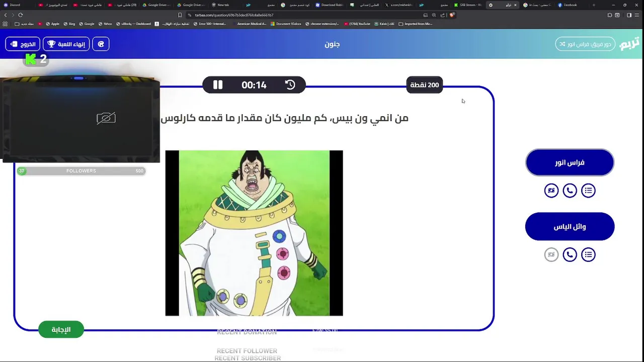Screen dimensions: 644x362
Task: Use the phone lifeline under فراس انور
Action: pyautogui.click(x=570, y=191)
